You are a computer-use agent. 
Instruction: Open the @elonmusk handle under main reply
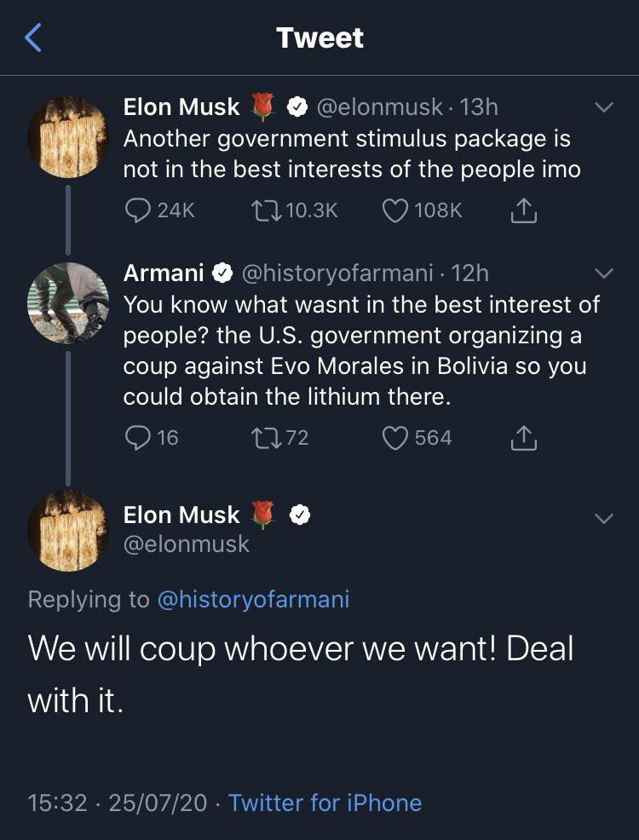(187, 544)
